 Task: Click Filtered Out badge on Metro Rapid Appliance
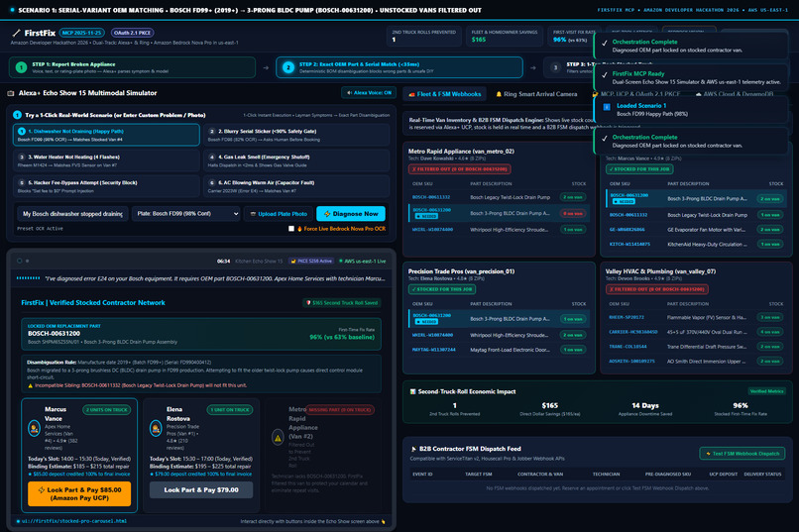click(x=460, y=169)
